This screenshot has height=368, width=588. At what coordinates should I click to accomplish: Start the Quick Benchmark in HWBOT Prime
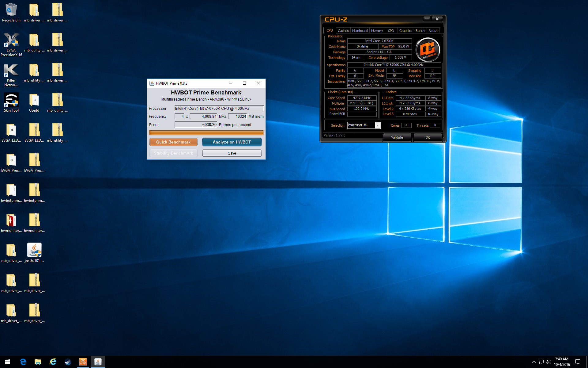[173, 142]
